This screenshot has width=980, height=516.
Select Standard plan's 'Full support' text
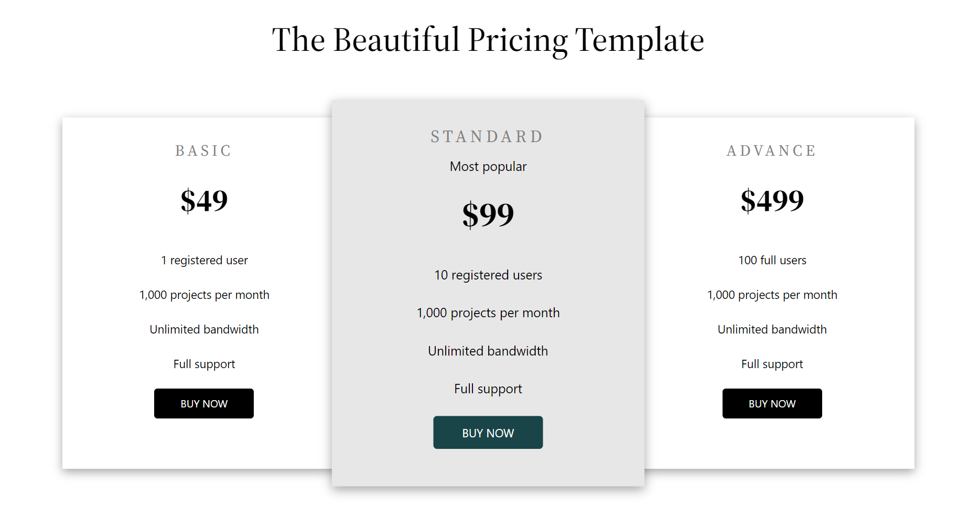point(488,389)
